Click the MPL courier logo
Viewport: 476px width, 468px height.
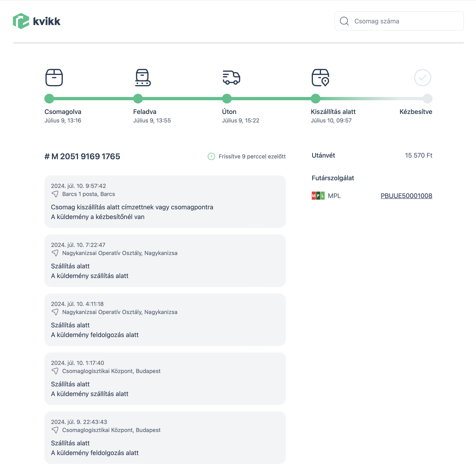click(318, 196)
